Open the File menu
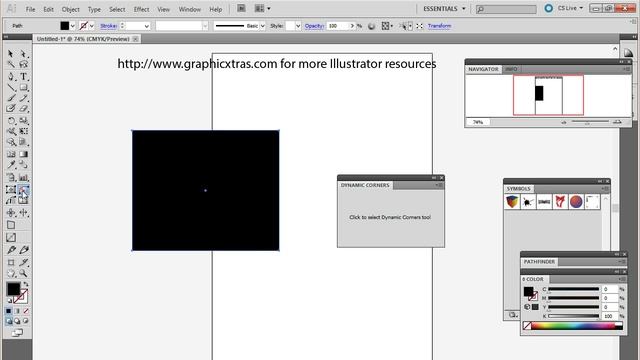 31,9
